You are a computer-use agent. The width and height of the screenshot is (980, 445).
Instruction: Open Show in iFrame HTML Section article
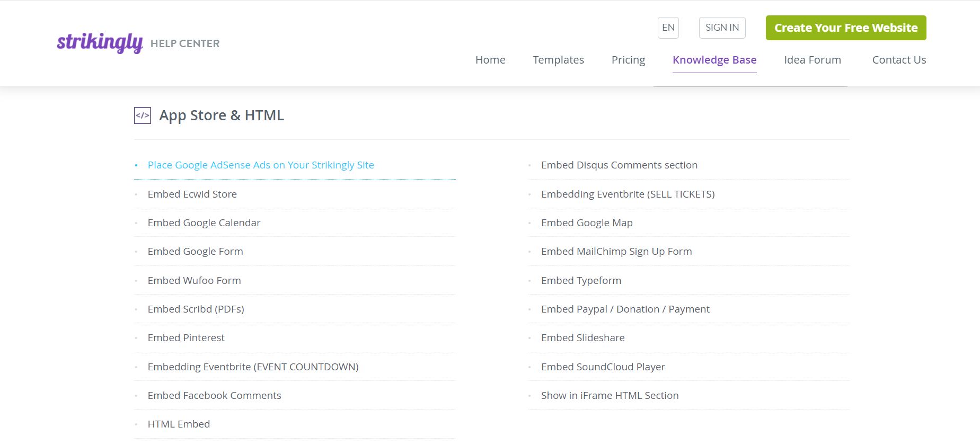[610, 395]
